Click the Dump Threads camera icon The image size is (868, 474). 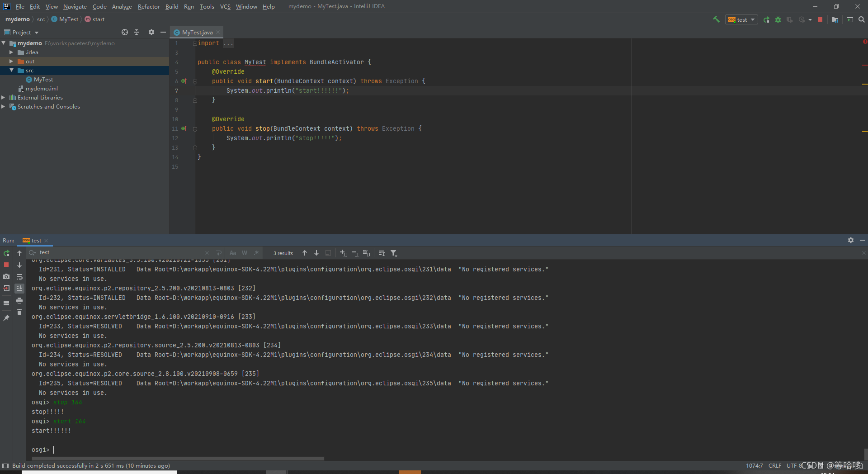click(x=6, y=276)
